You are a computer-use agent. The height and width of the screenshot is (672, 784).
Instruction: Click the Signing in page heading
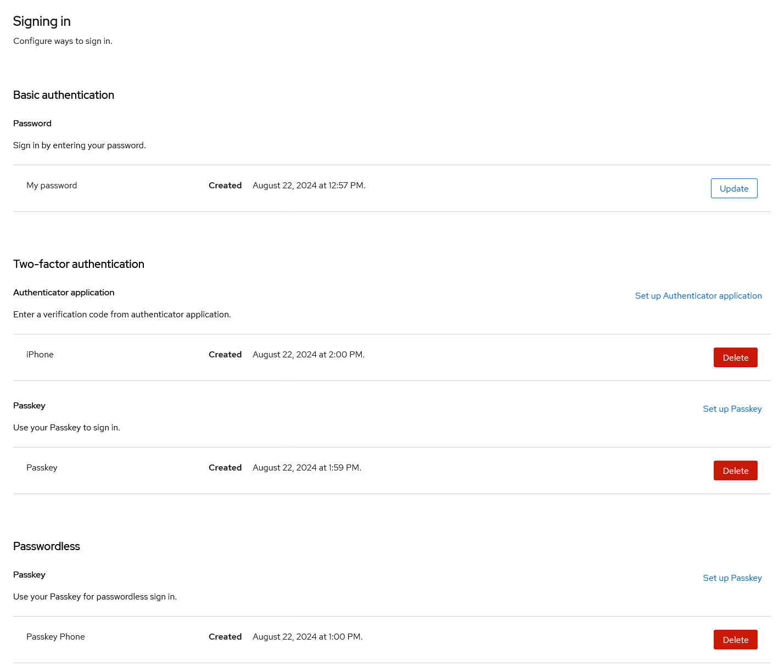coord(42,21)
